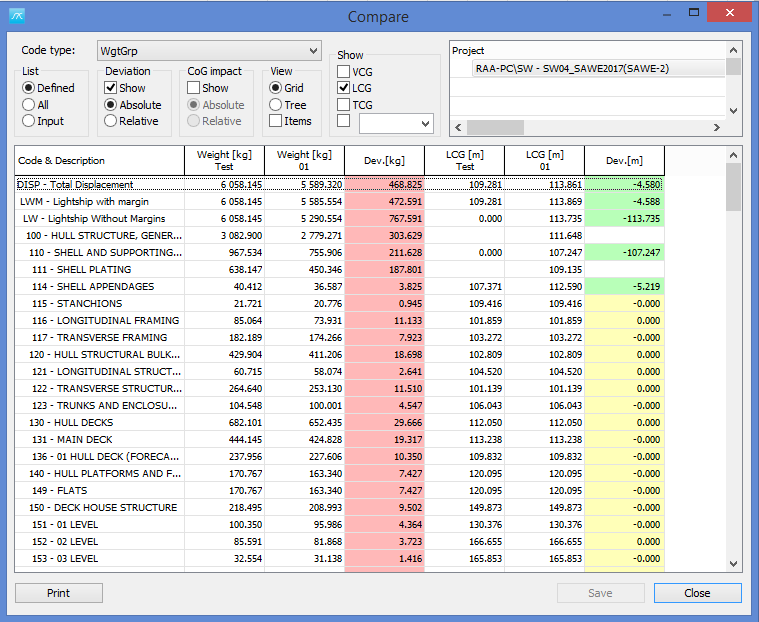Screen dimensions: 759x622
Task: Select the RAA-PC\SW project entry
Action: [x=598, y=68]
